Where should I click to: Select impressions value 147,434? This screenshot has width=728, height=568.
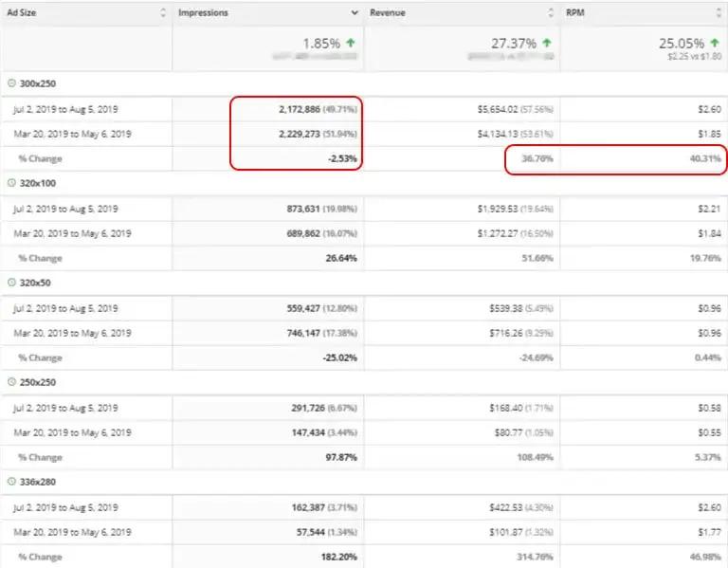[x=308, y=432]
